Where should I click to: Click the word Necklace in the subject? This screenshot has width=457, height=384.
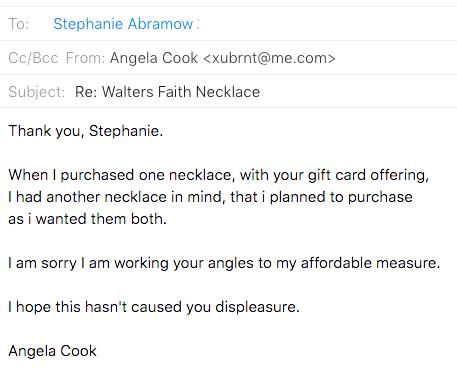pyautogui.click(x=228, y=92)
